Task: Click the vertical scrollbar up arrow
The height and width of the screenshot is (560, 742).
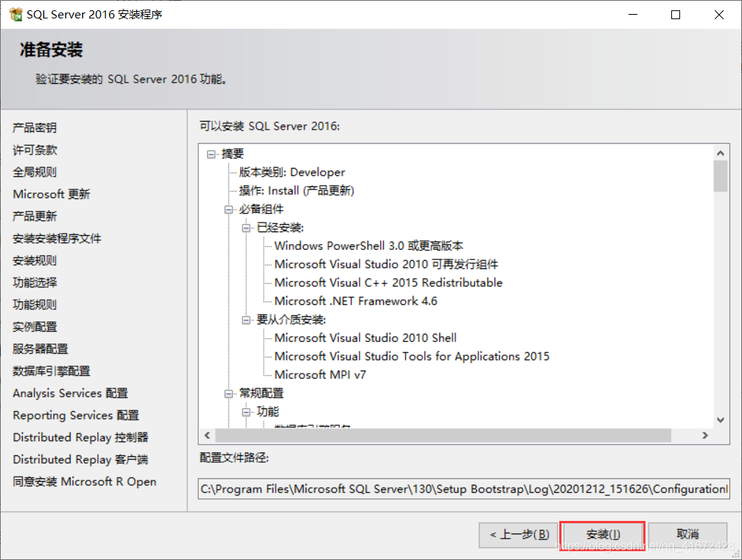Action: click(720, 153)
